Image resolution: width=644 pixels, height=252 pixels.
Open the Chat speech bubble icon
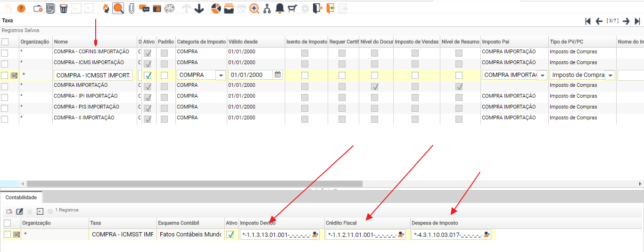coord(144,8)
